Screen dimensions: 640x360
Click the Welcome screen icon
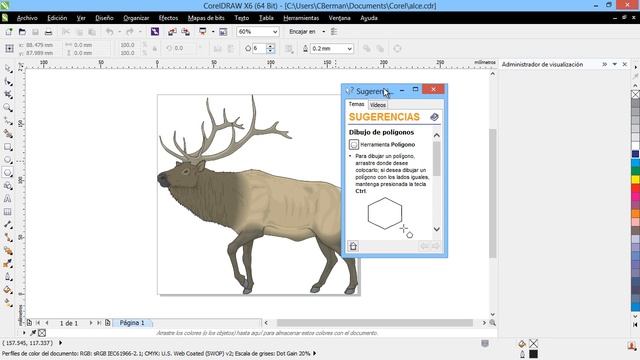point(223,32)
